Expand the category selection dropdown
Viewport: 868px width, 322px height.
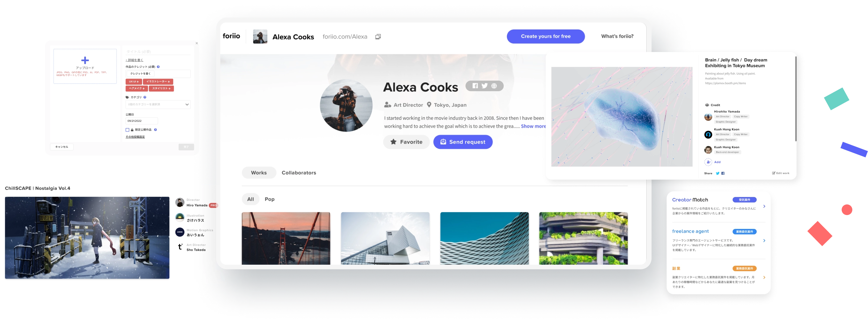point(158,105)
